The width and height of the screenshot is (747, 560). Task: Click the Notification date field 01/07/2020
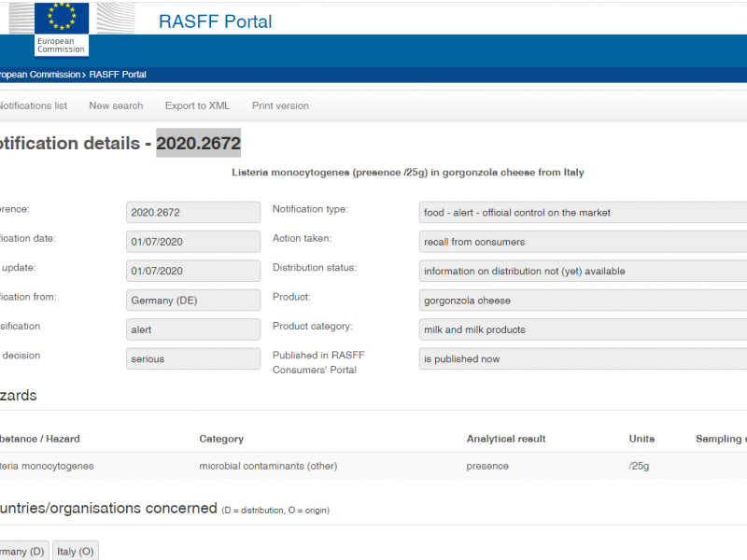193,242
